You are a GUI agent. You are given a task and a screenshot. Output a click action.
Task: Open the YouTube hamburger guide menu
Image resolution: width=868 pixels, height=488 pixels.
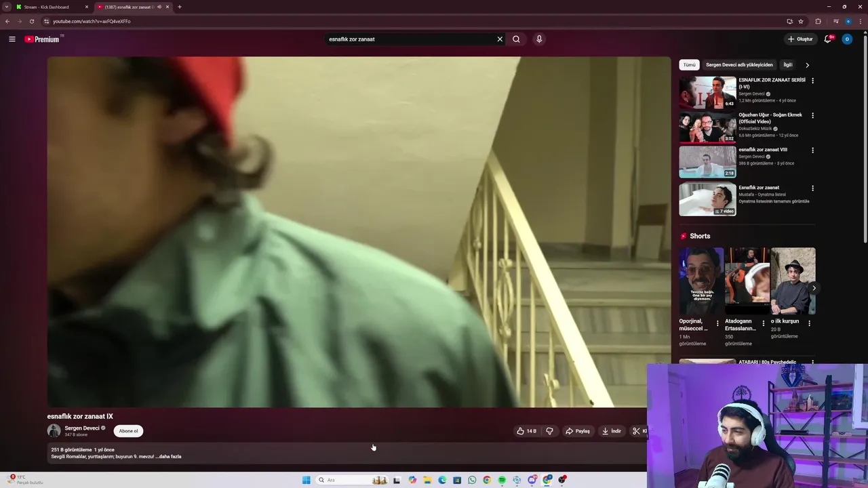click(x=12, y=39)
